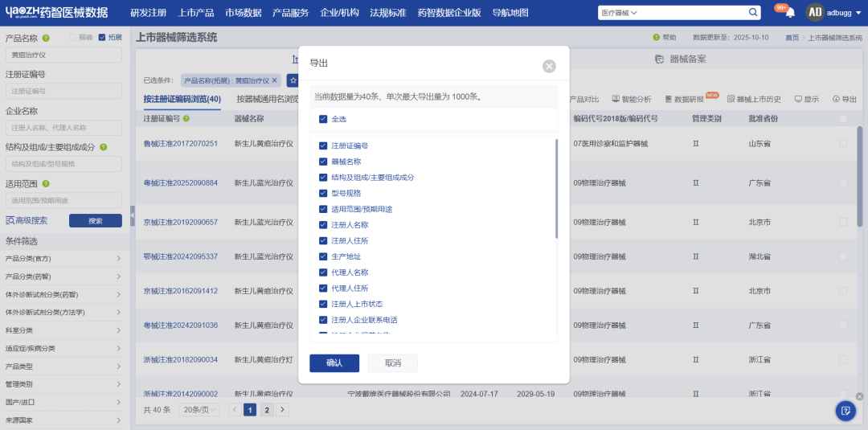Open the notifications bell icon
The width and height of the screenshot is (868, 430).
coord(790,13)
